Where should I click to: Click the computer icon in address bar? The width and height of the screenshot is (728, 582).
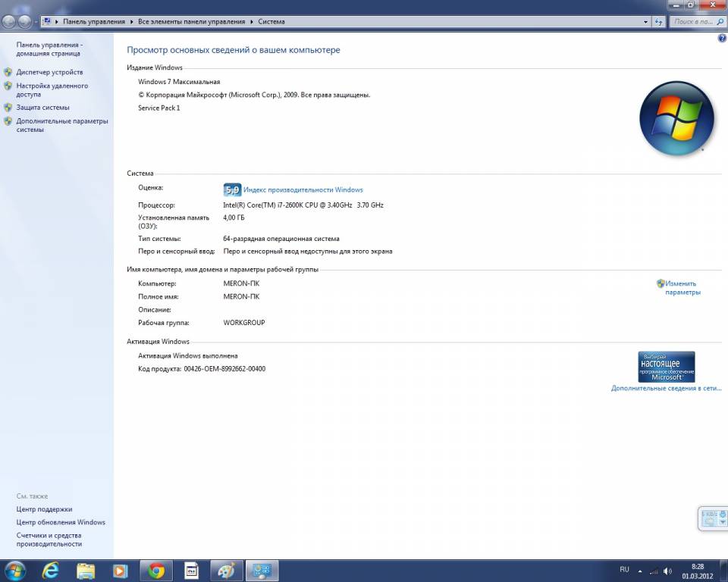(46, 21)
